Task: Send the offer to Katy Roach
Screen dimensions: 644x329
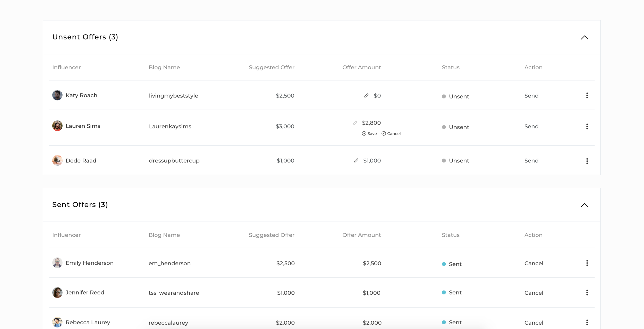Action: 531,95
